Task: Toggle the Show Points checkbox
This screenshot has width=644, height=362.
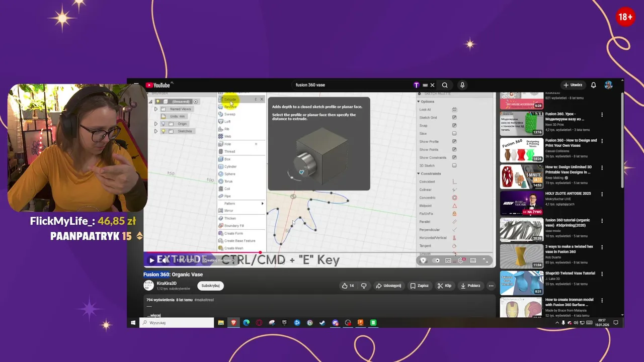Action: pos(454,149)
